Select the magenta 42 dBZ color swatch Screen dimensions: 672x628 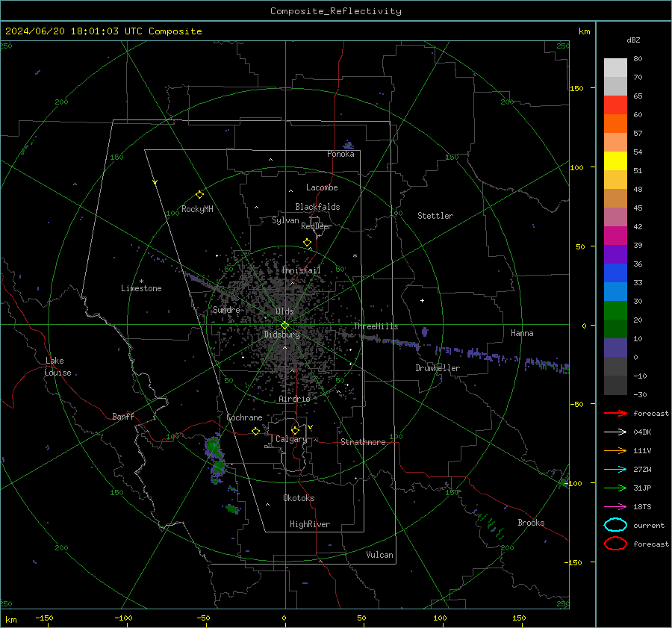point(615,235)
